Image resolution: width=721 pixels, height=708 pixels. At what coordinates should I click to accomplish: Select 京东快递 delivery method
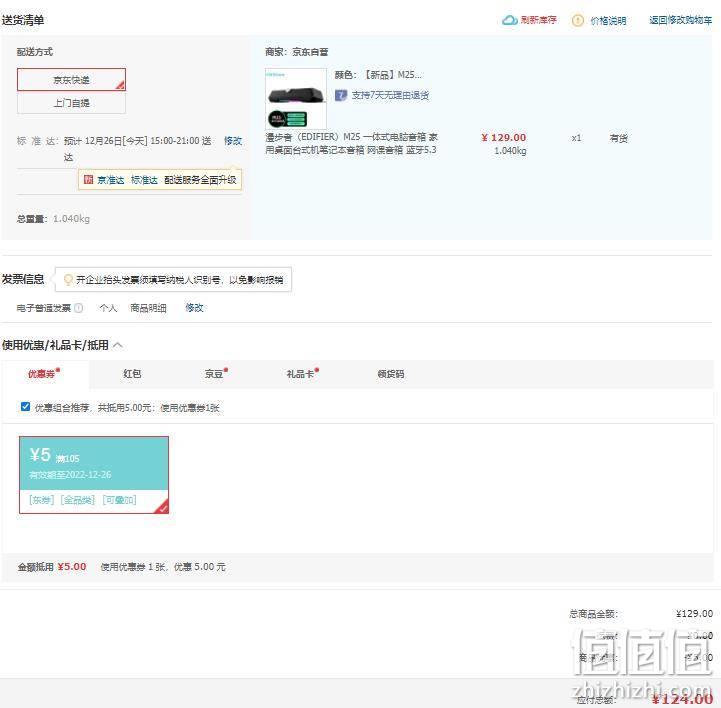[x=71, y=80]
